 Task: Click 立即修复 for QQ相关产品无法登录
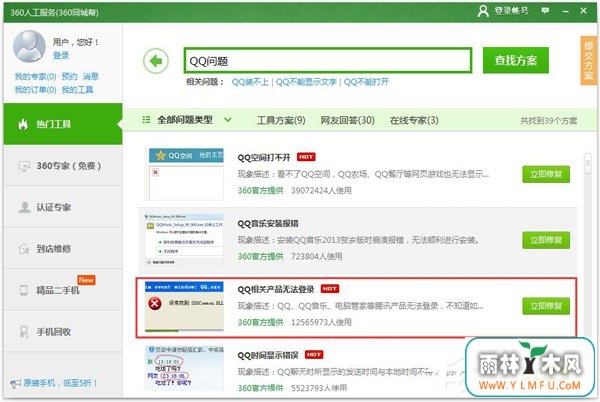546,306
